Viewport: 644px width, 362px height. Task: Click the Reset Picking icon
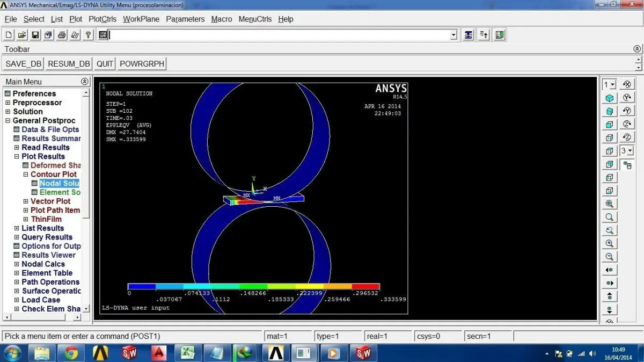pos(484,35)
